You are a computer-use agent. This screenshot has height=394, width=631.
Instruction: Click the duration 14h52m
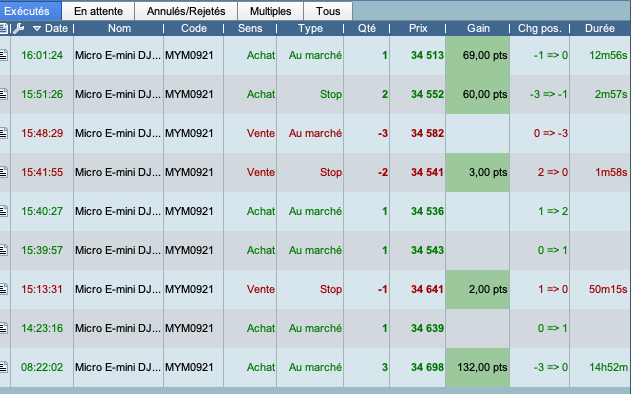(608, 367)
